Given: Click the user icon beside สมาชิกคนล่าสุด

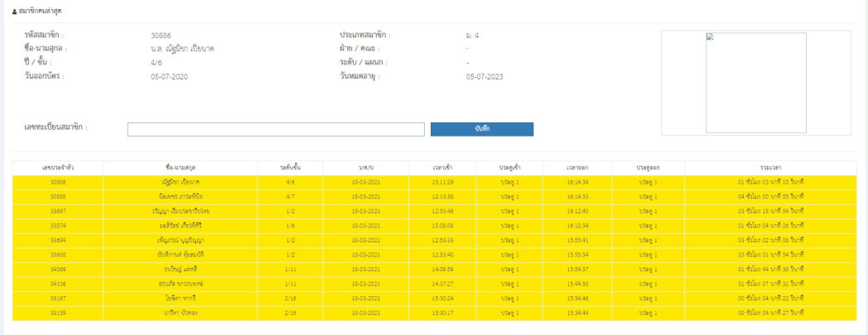Looking at the screenshot, I should tap(14, 12).
